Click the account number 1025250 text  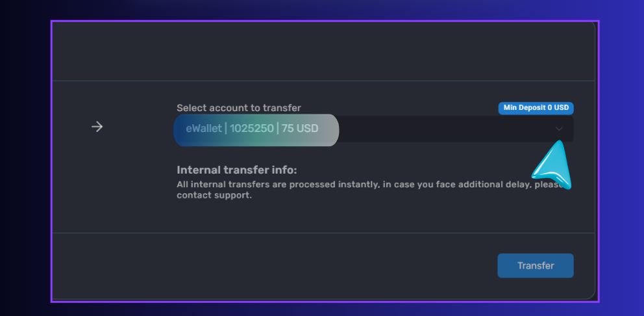coord(251,128)
